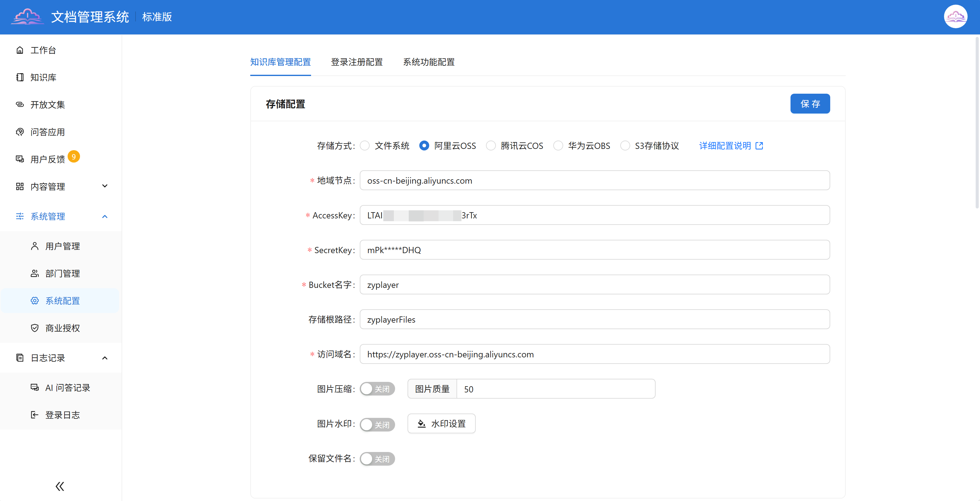
Task: Click the 工作台 home icon in sidebar
Action: 20,50
